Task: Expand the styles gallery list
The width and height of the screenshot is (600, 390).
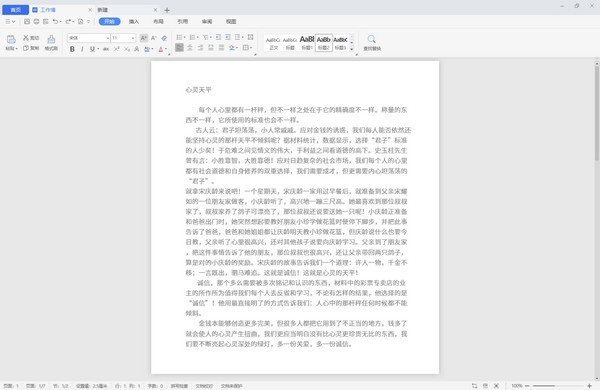Action: point(352,49)
